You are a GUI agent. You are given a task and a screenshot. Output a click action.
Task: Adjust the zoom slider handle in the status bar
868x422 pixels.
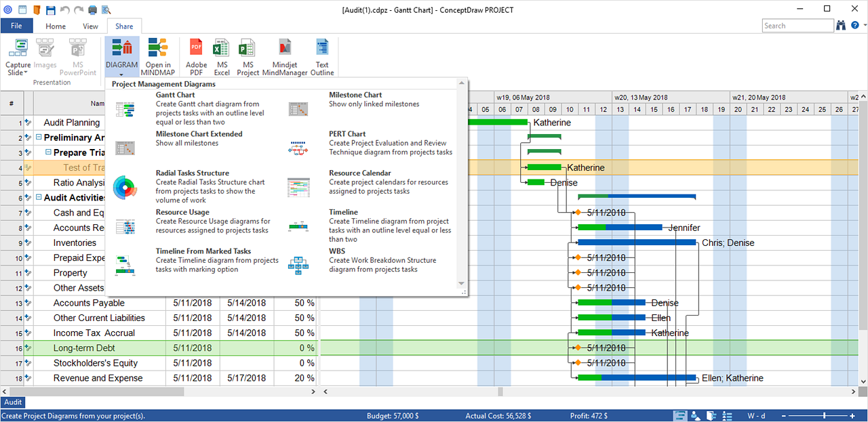pos(825,415)
